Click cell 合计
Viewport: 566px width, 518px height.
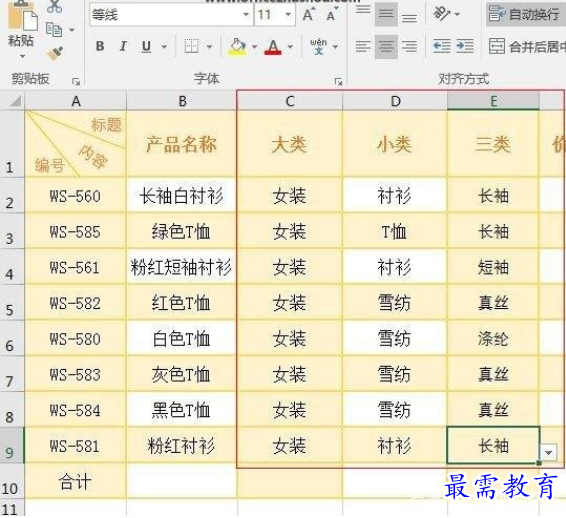coord(75,481)
